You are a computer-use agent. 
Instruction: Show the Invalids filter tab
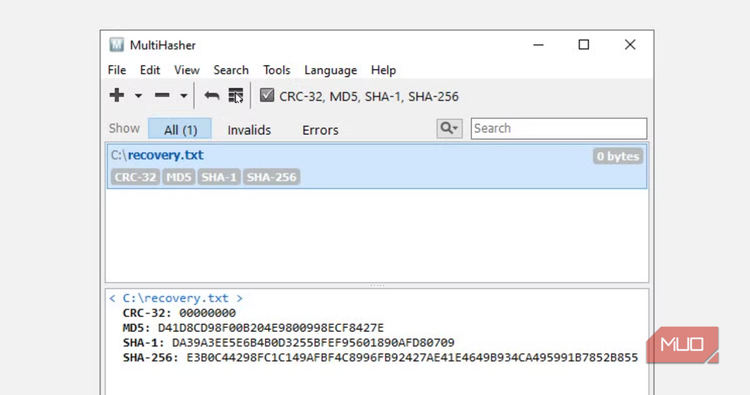pos(249,130)
